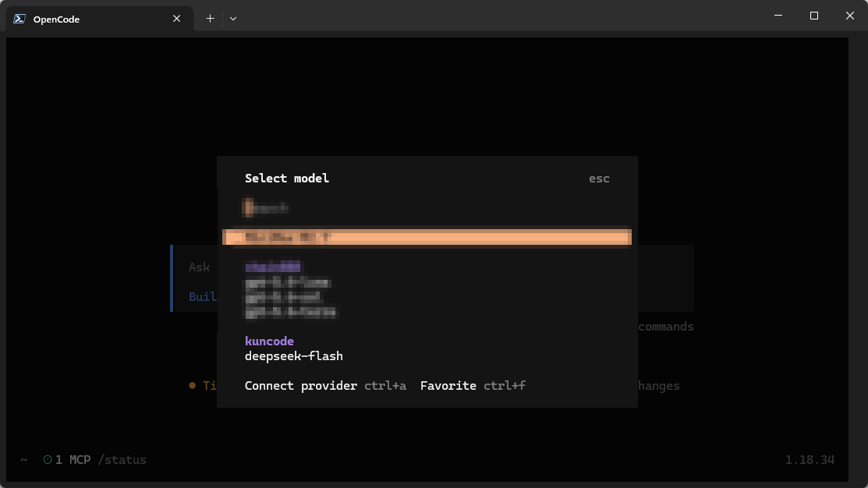
Task: Click esc to dismiss the model dialog
Action: (x=599, y=179)
